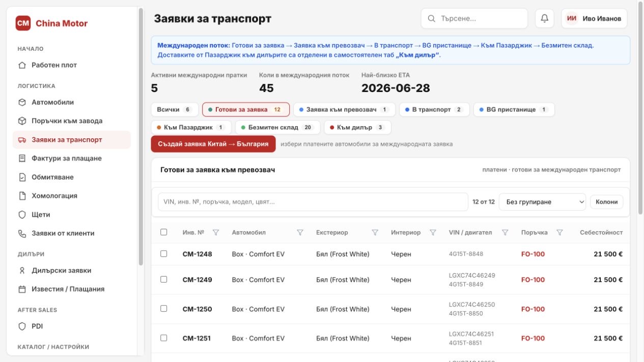Click the package icon beside Поръчки към завода
Image resolution: width=644 pixels, height=362 pixels.
22,121
